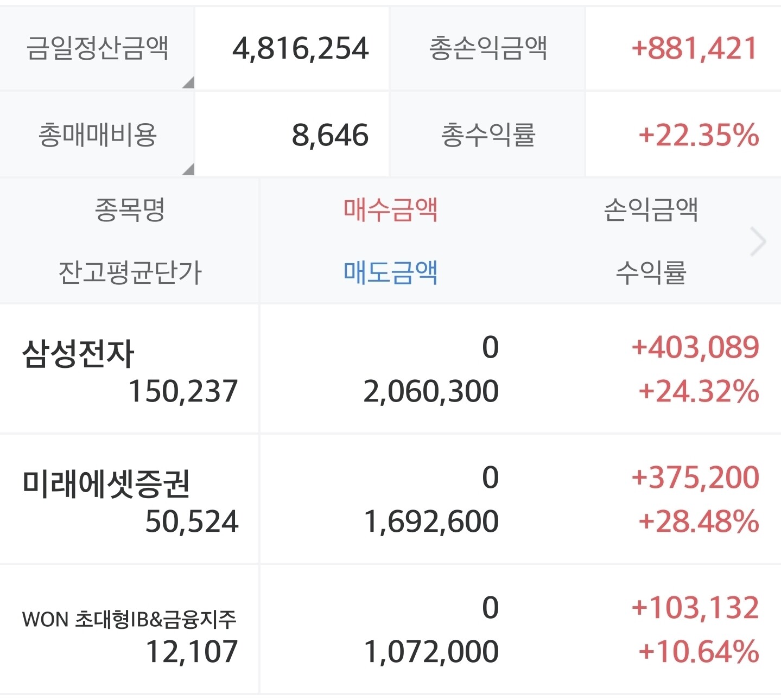Image resolution: width=781 pixels, height=700 pixels.
Task: Click the 총손익금액 label
Action: click(x=487, y=48)
